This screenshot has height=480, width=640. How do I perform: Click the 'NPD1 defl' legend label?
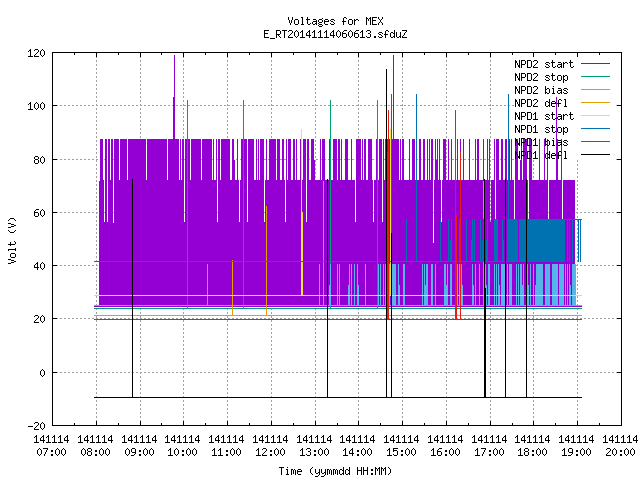click(541, 156)
